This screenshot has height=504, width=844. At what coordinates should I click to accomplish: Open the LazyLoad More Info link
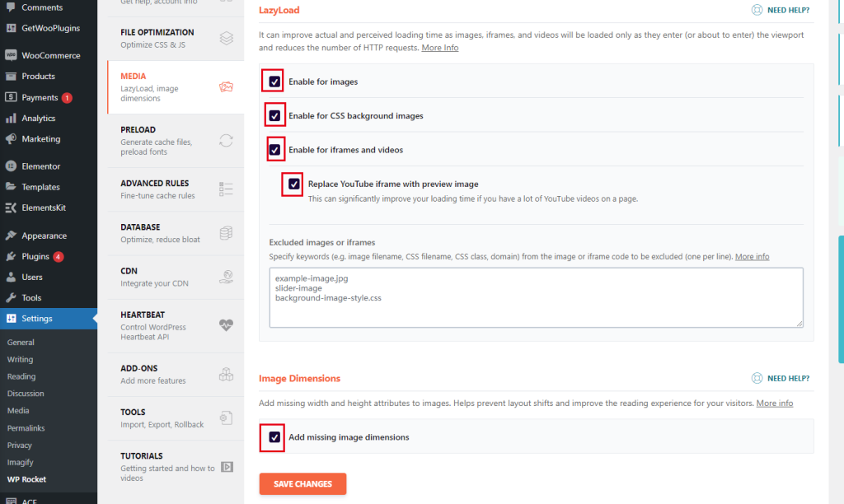pos(440,48)
